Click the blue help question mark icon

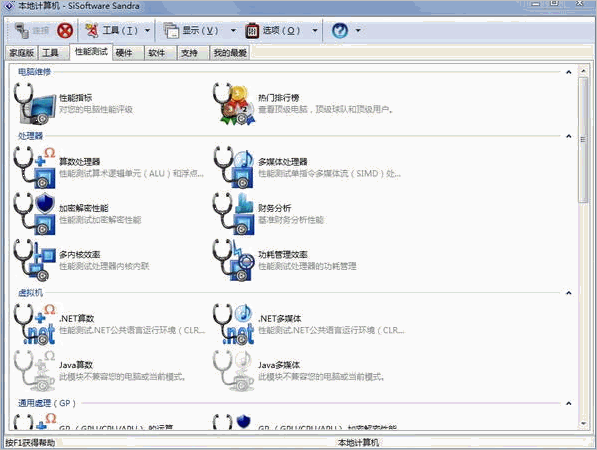tap(340, 30)
